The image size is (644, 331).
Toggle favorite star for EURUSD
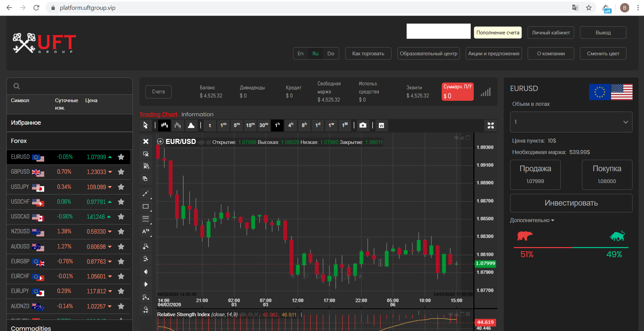(x=121, y=157)
